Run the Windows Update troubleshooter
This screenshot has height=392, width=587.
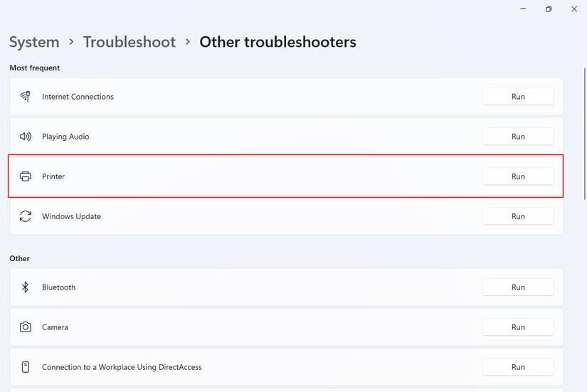pyautogui.click(x=518, y=216)
